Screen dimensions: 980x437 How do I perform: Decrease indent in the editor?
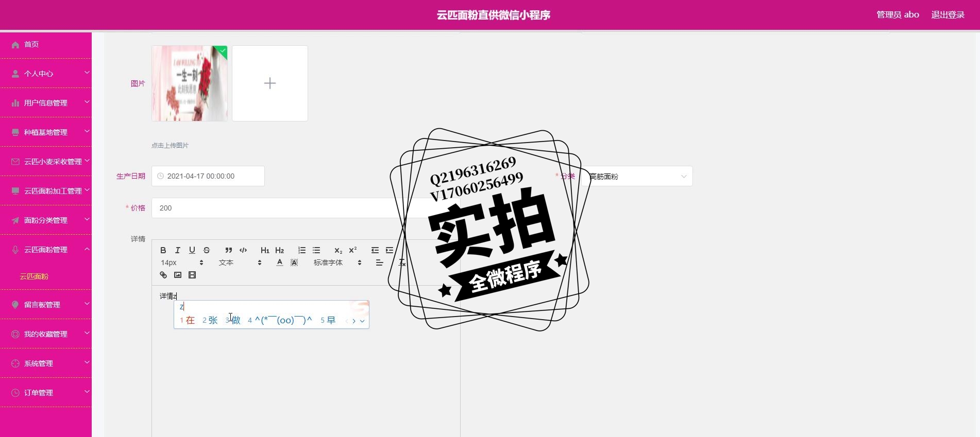tap(375, 250)
